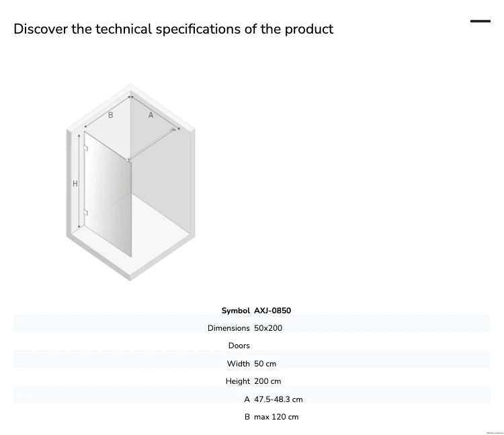
Task: Click the technical specifications heading
Action: click(x=173, y=29)
